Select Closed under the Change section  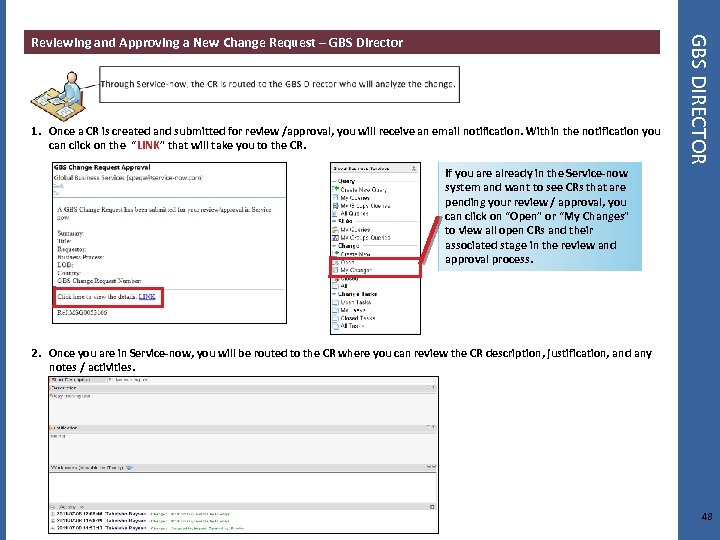[349, 279]
